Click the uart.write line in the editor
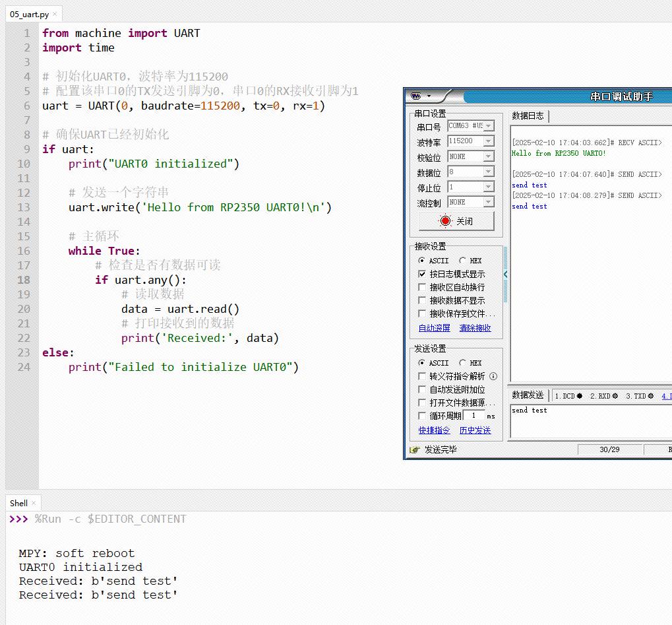672x625 pixels. (200, 208)
